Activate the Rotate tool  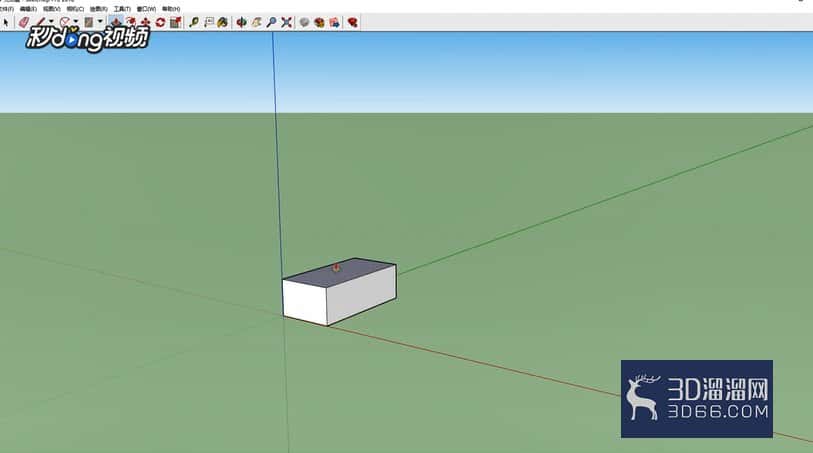tap(160, 22)
